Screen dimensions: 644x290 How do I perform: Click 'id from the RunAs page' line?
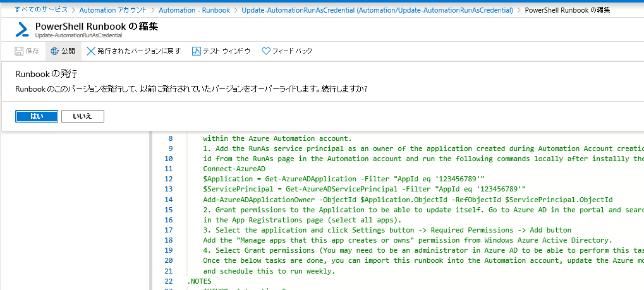click(423, 159)
